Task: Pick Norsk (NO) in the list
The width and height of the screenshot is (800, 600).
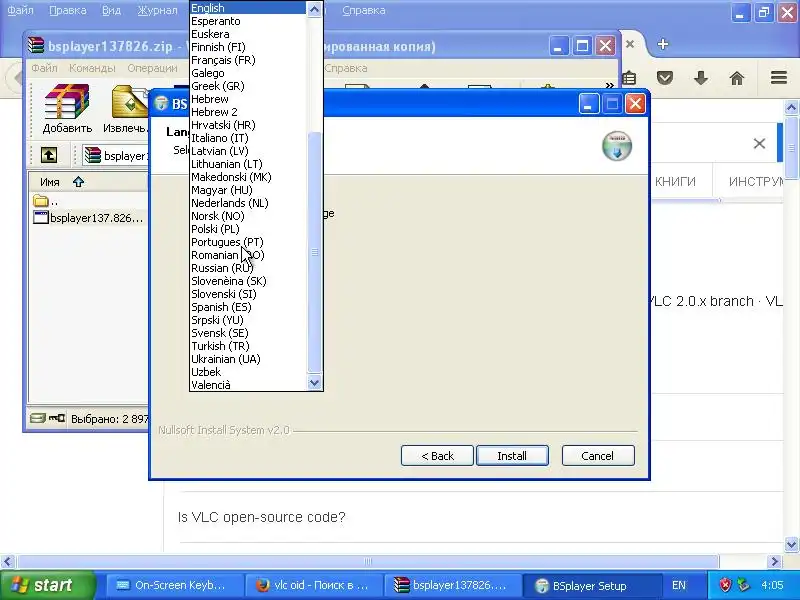Action: (x=248, y=216)
